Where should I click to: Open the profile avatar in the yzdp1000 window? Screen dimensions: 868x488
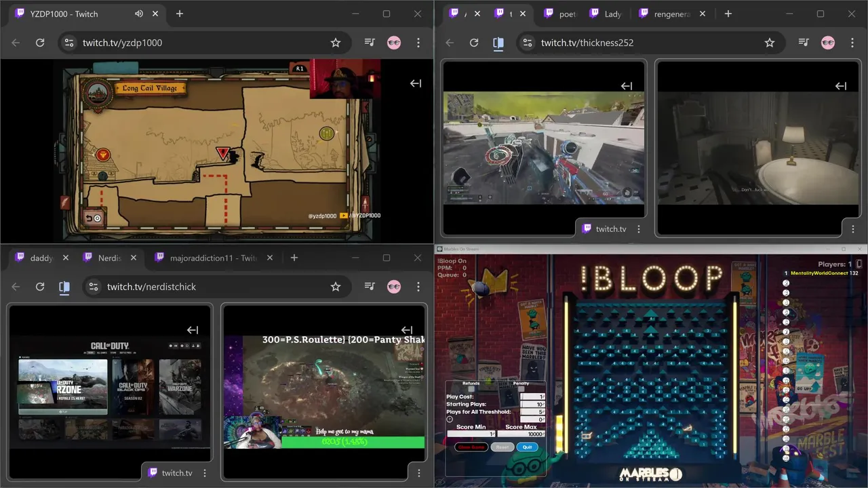point(394,43)
